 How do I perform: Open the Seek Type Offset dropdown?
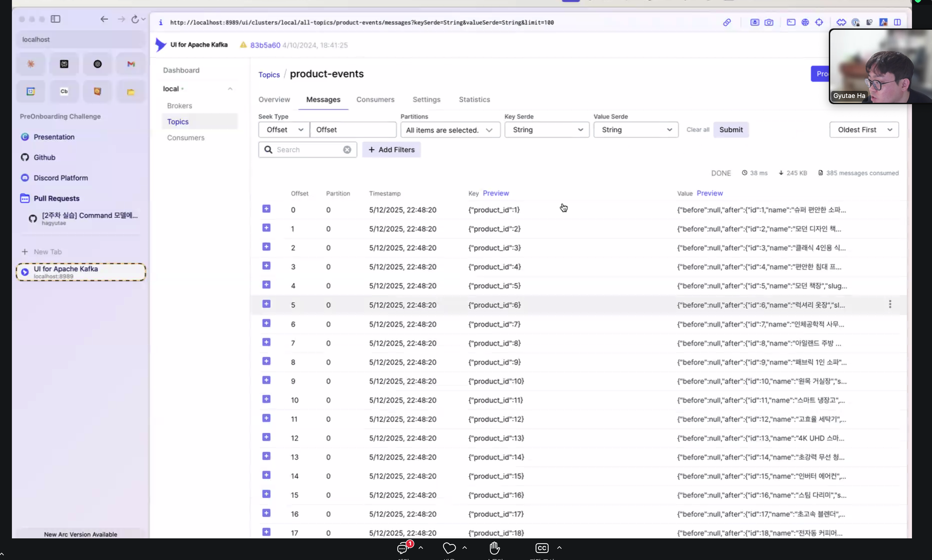(x=284, y=130)
